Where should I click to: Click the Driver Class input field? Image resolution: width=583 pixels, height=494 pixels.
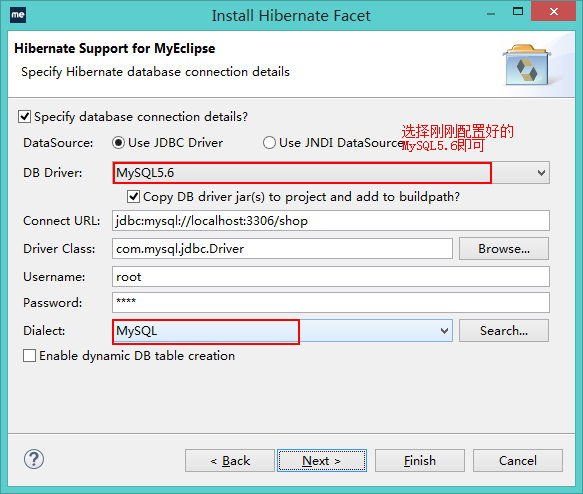(x=282, y=249)
